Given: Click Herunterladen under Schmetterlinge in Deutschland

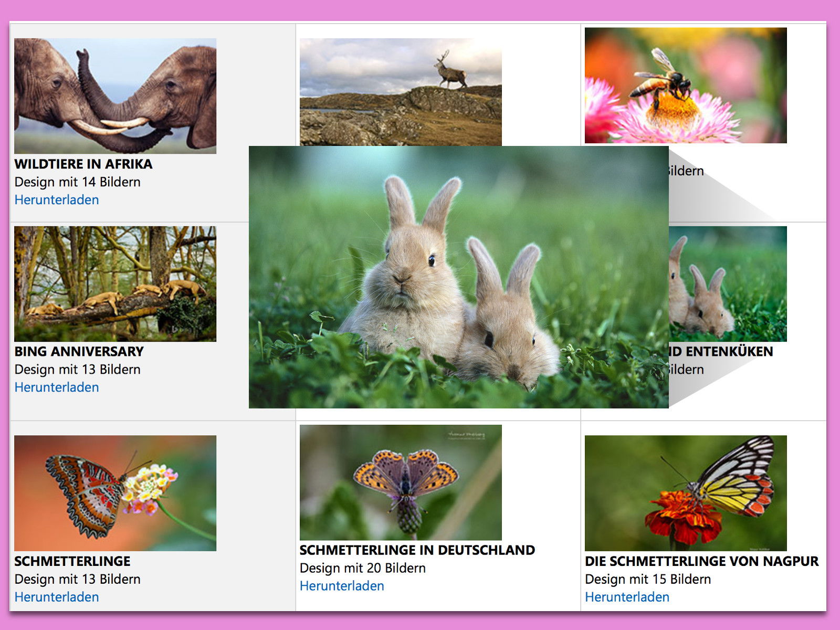Looking at the screenshot, I should point(342,586).
